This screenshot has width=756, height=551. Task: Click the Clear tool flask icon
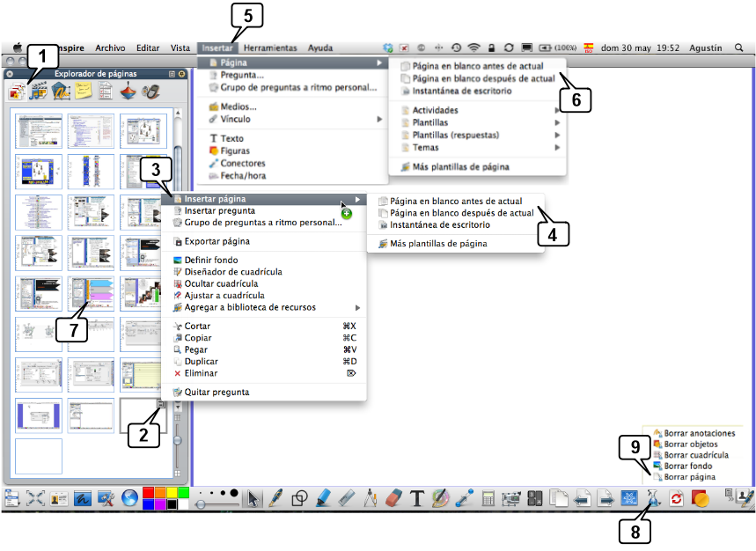[x=652, y=498]
